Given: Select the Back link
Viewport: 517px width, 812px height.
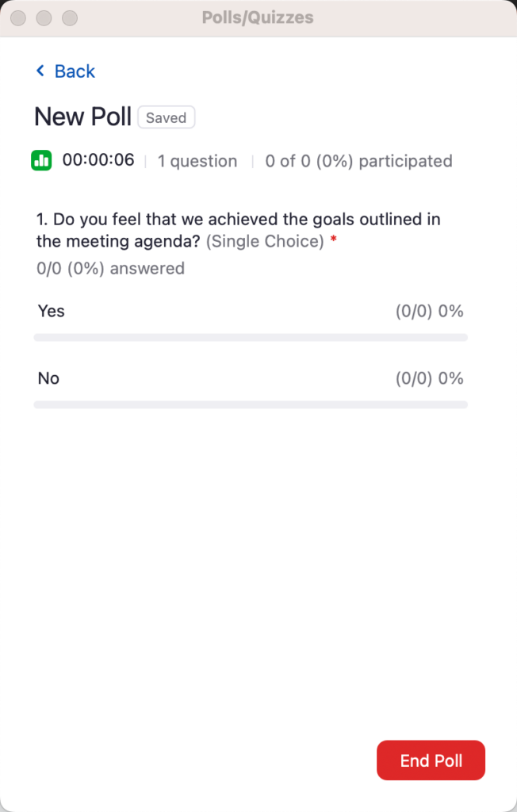Looking at the screenshot, I should pyautogui.click(x=72, y=71).
